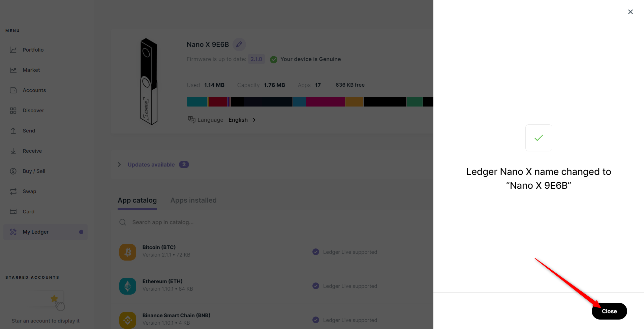Click the Star an account to display text
644x329 pixels.
point(45,321)
